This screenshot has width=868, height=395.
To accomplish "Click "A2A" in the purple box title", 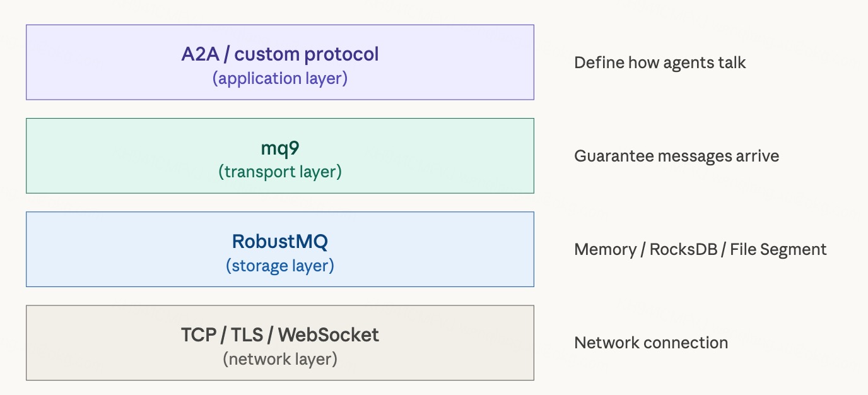I will pos(202,54).
